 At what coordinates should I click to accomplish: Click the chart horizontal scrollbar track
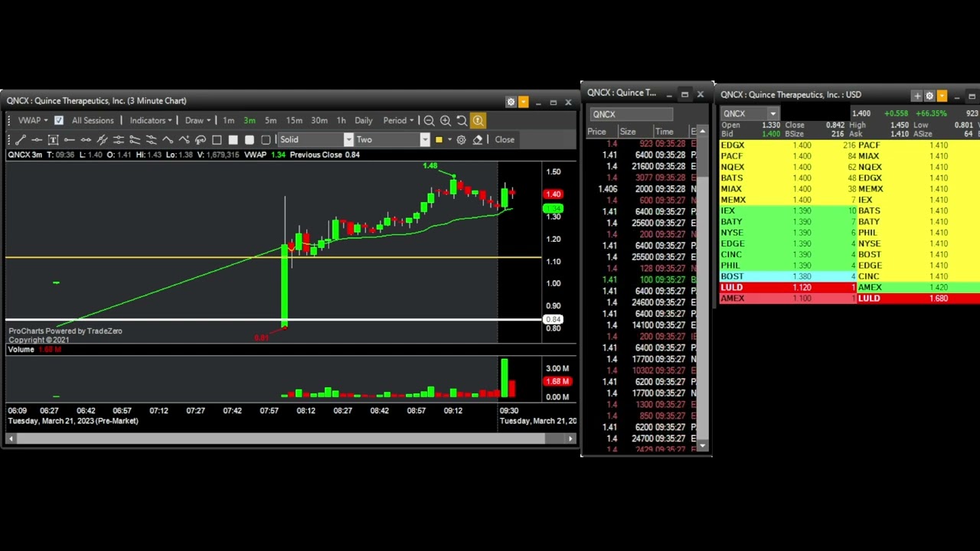pos(291,439)
